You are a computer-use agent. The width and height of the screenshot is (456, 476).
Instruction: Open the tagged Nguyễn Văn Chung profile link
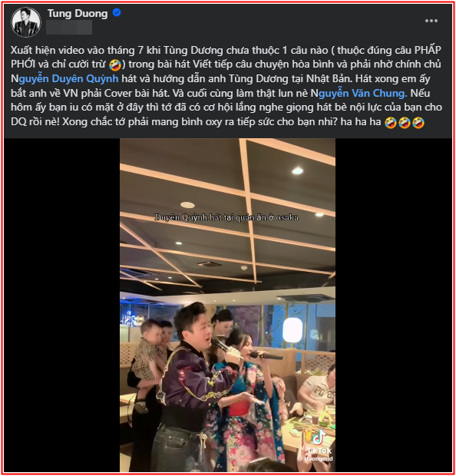[x=359, y=93]
